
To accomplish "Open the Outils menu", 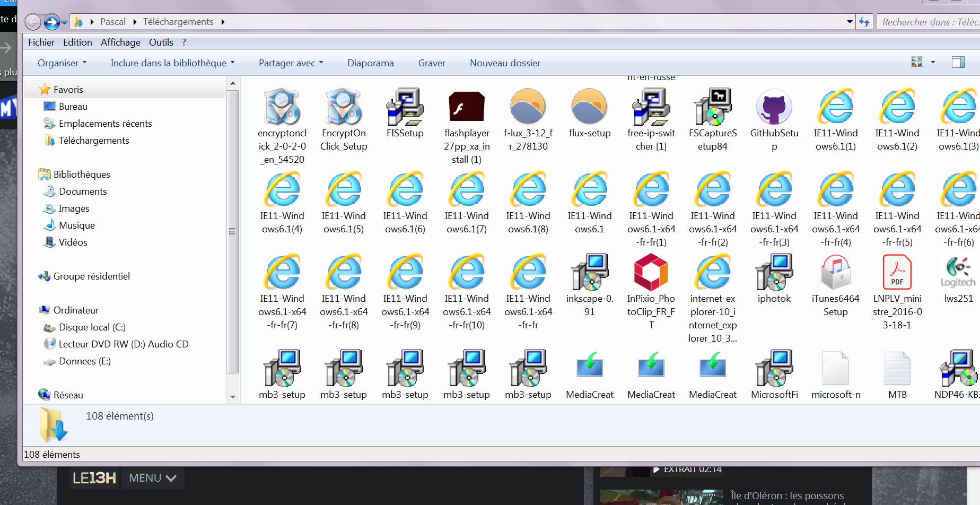I will (161, 42).
